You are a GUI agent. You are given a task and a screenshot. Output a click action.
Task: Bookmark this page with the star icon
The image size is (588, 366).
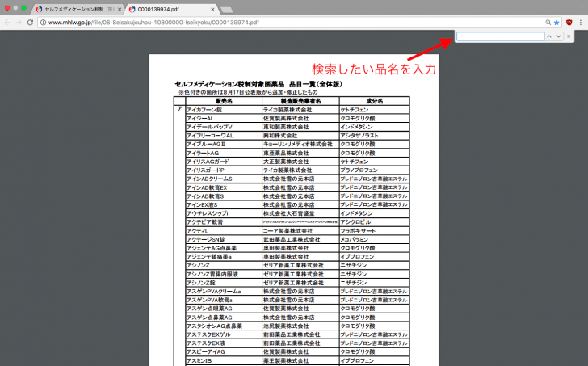[x=556, y=23]
